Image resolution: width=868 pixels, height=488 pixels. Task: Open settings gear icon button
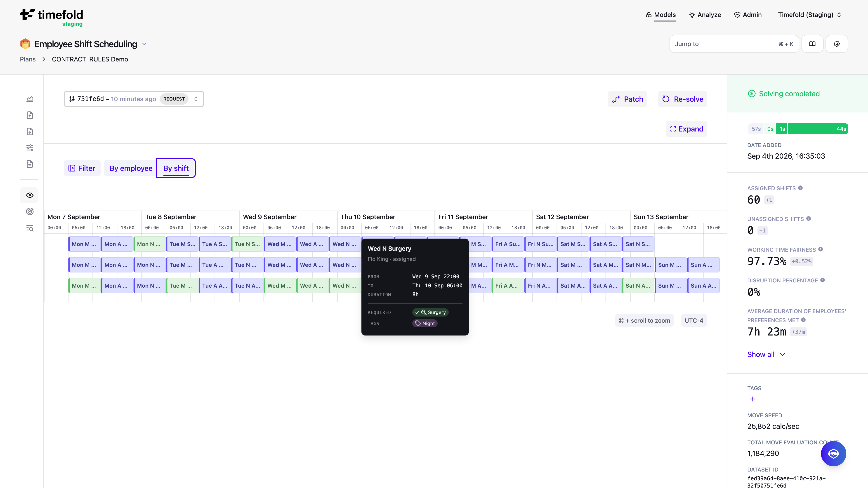[x=837, y=44]
